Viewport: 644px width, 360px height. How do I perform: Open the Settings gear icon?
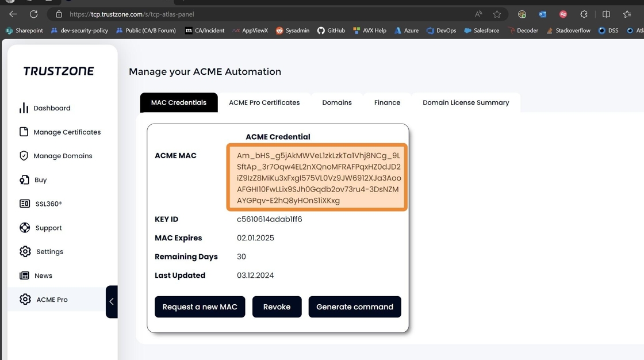25,251
